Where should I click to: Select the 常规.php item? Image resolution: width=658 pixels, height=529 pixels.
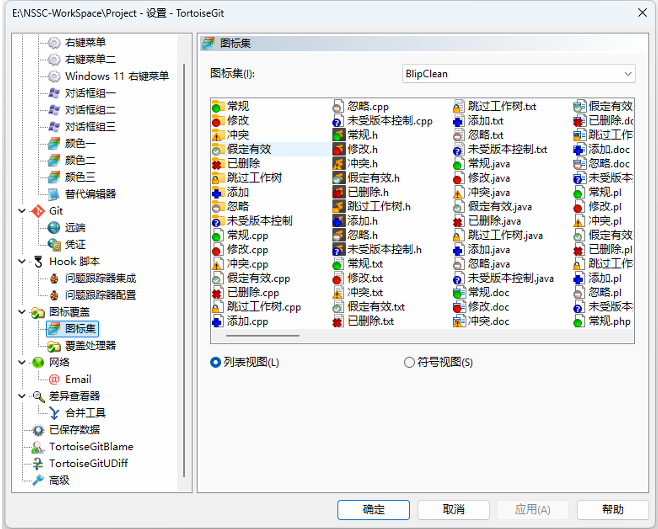[x=602, y=321]
